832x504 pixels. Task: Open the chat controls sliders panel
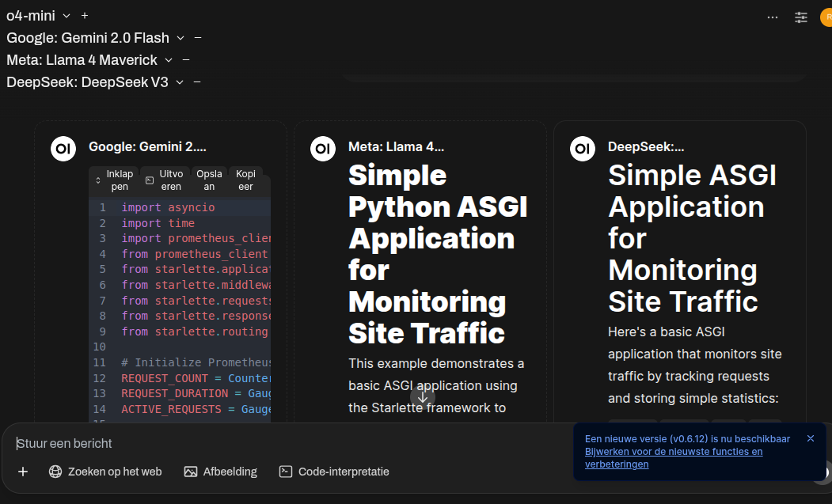tap(801, 17)
